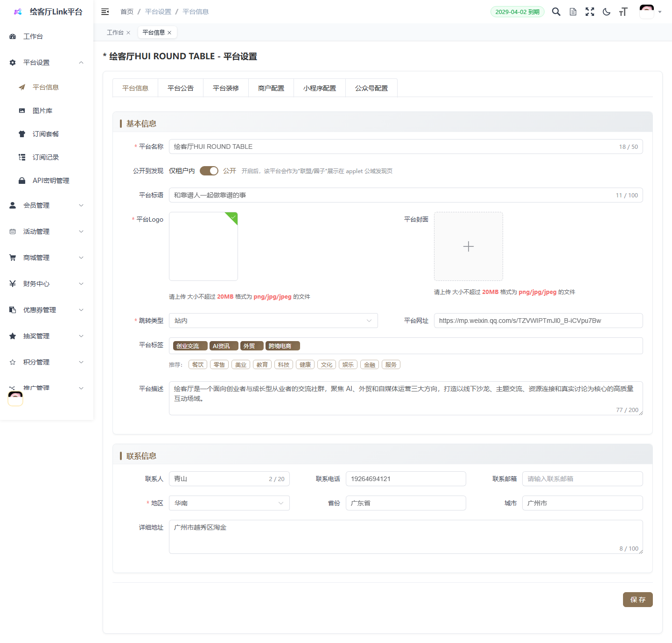Screen dimensions: 672x643
Task: Focus the 联系邮箱 input field
Action: pos(582,479)
